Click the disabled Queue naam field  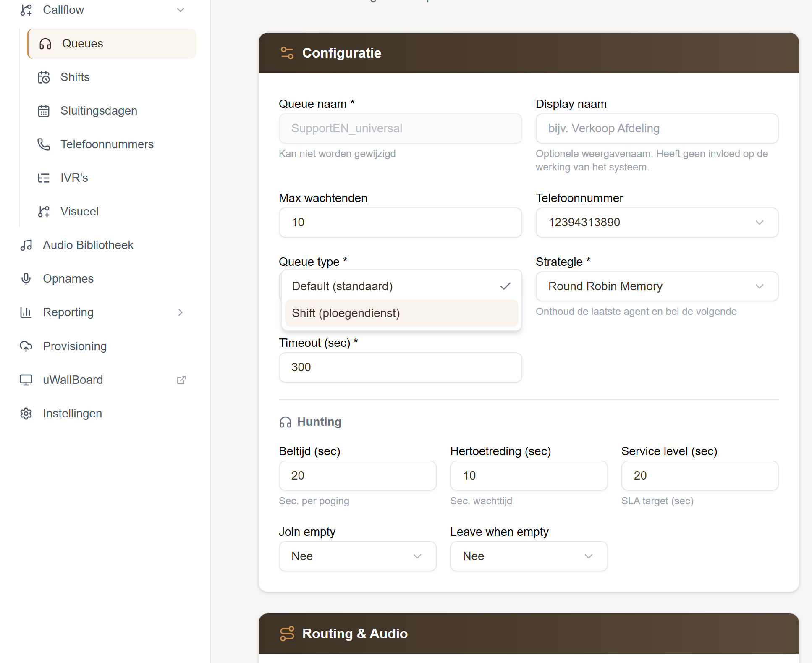401,128
